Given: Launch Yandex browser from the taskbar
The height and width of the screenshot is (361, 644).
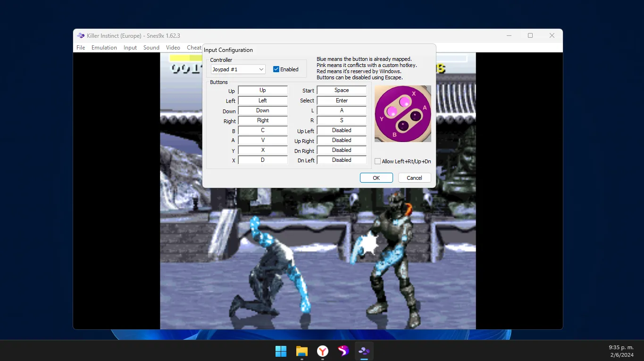Looking at the screenshot, I should tap(322, 351).
